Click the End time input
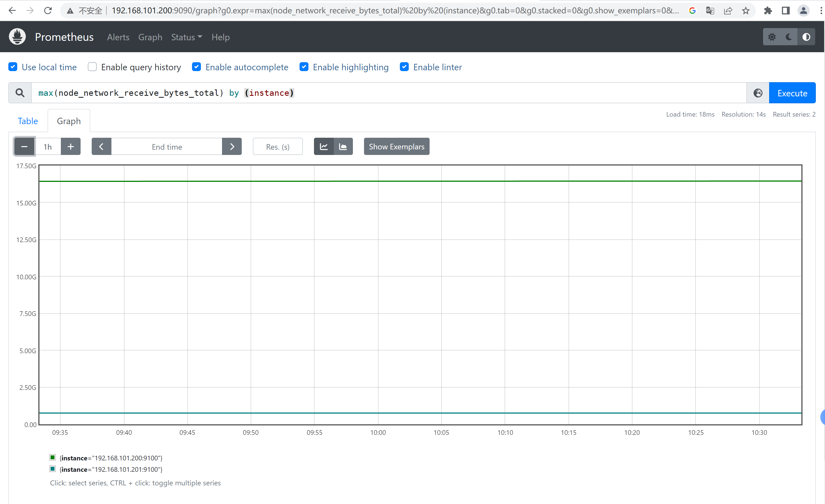The image size is (825, 504). point(167,147)
